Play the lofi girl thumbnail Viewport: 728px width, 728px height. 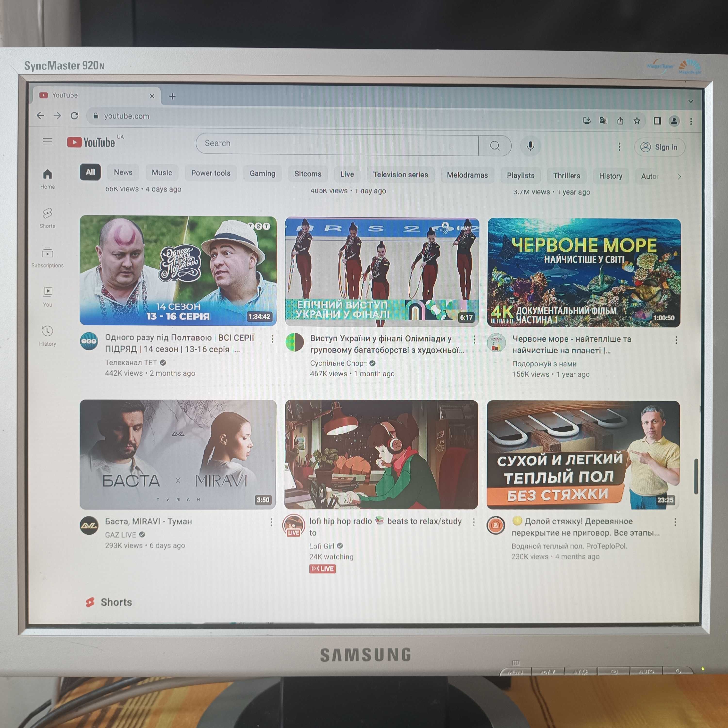[x=381, y=455]
